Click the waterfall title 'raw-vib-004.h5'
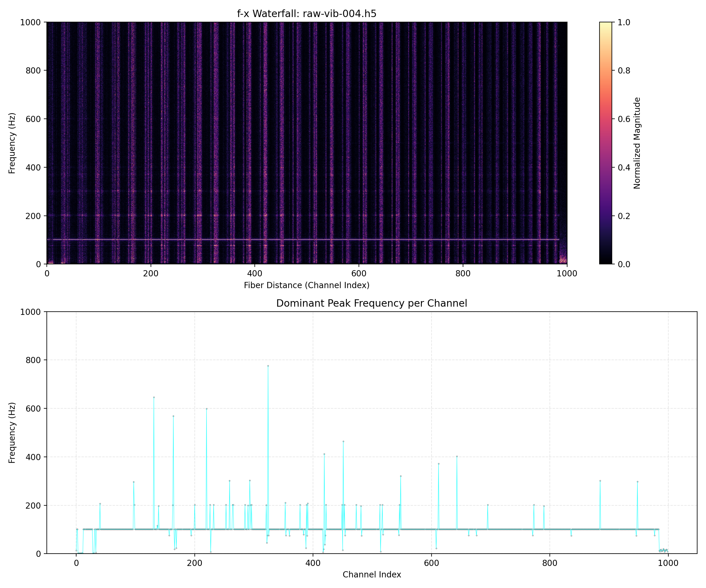The image size is (706, 588). pyautogui.click(x=339, y=14)
